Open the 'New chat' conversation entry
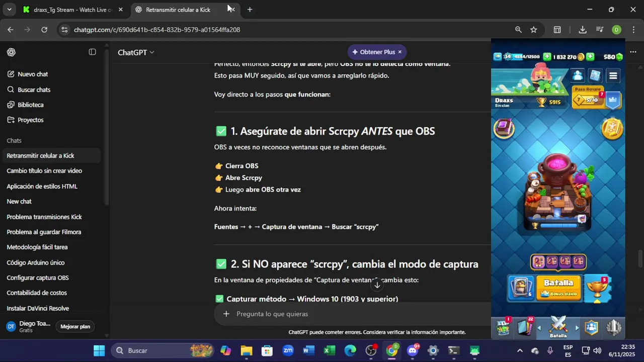Viewport: 644px width, 362px height. click(19, 202)
